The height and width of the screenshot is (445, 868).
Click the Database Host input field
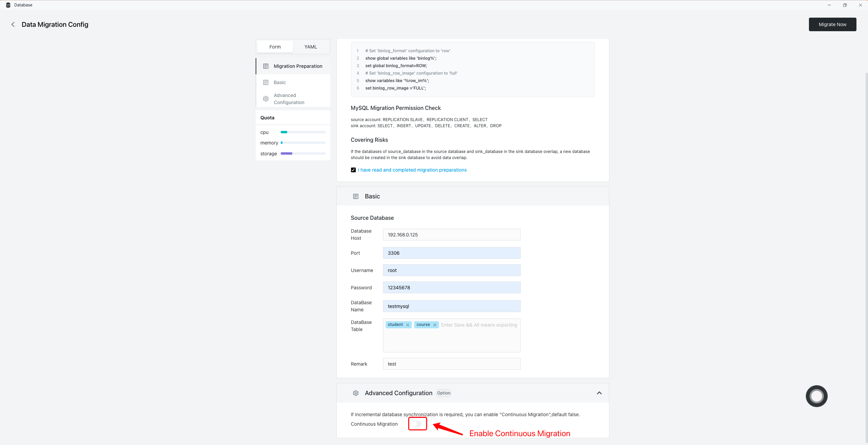pos(451,234)
